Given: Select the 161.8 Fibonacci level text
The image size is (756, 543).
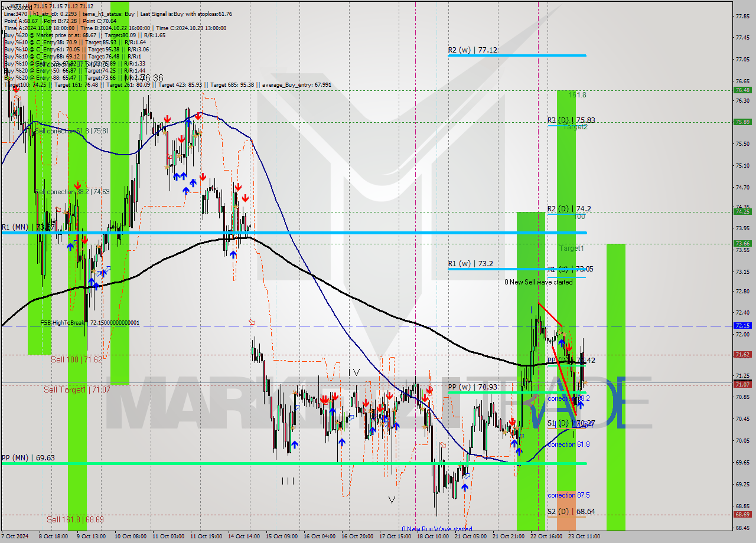Looking at the screenshot, I should [x=578, y=94].
